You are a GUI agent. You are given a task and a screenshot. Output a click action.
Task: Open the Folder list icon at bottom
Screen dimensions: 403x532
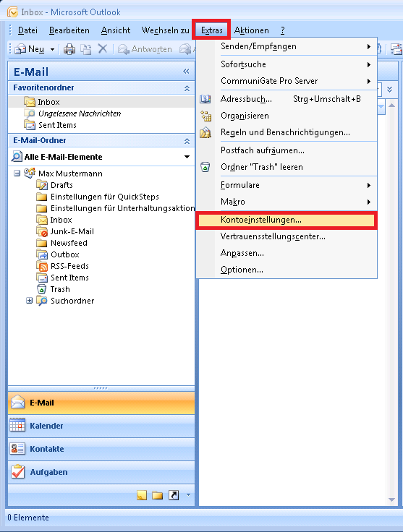pyautogui.click(x=157, y=495)
